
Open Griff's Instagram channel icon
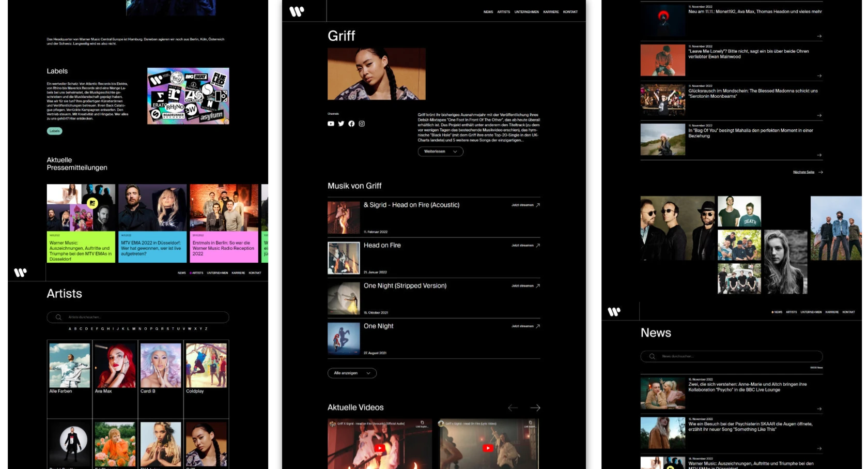pos(362,124)
